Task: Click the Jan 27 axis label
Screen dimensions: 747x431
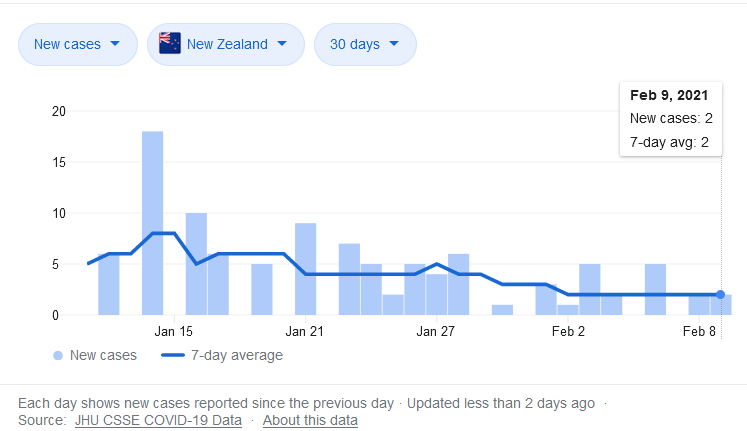Action: pos(435,331)
